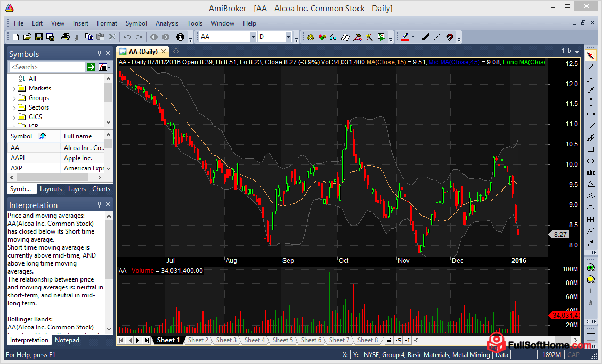Select the abc text tool
This screenshot has width=602, height=364.
[590, 172]
